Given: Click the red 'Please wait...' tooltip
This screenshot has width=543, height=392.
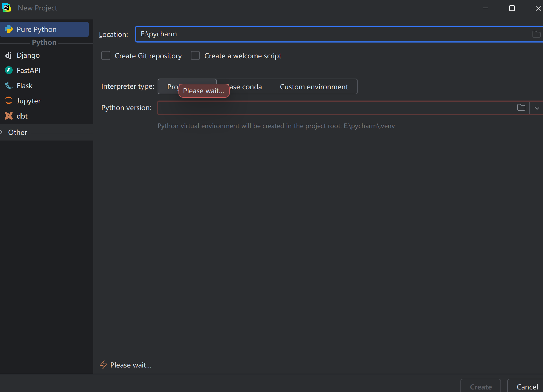Looking at the screenshot, I should tap(204, 91).
